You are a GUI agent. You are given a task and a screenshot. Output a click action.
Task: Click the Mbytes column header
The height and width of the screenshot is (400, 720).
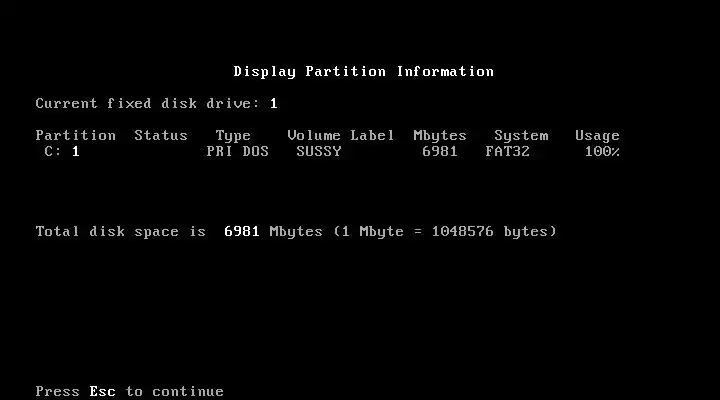pyautogui.click(x=440, y=136)
